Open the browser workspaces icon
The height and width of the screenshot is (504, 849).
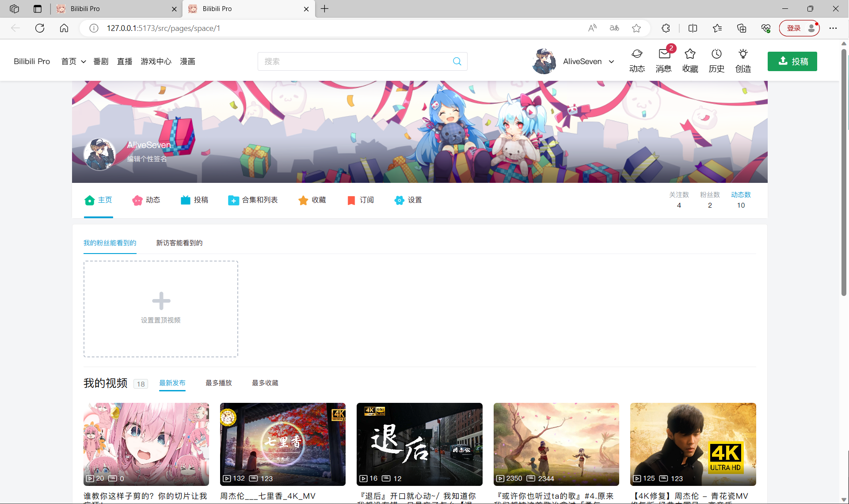14,9
